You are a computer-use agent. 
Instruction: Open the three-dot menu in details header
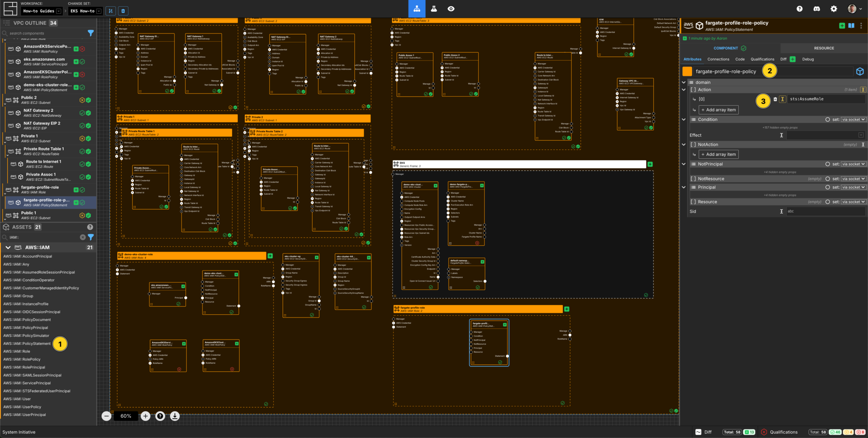tap(861, 26)
